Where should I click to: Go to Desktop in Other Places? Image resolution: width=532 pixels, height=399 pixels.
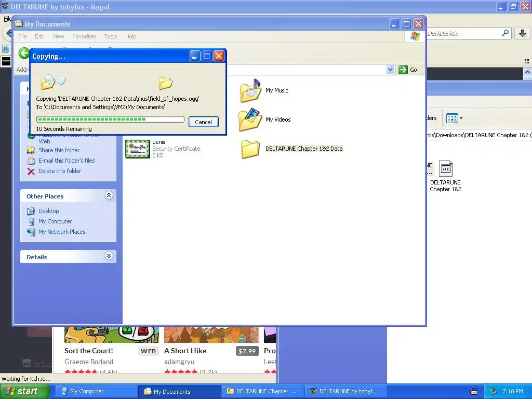48,211
